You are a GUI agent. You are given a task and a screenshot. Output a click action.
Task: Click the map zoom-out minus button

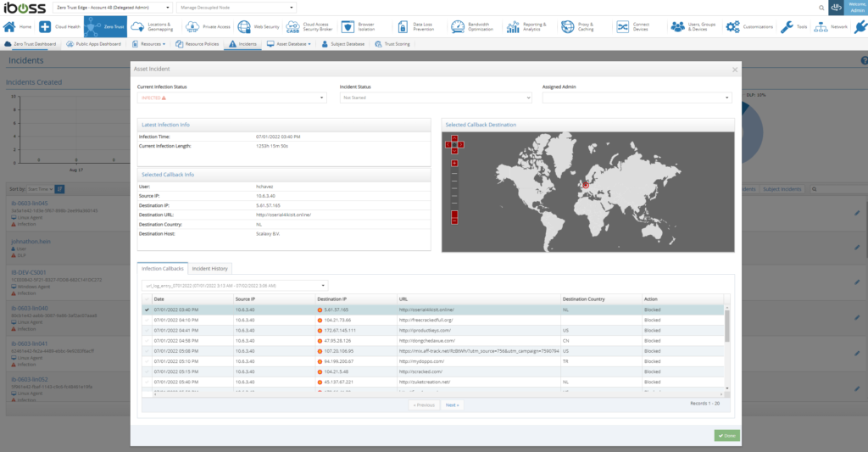coord(454,221)
